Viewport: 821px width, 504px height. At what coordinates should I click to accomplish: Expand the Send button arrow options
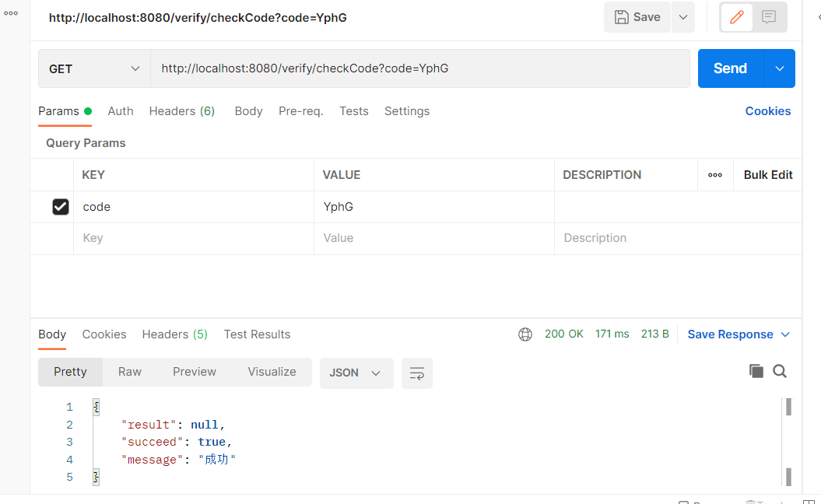pos(780,68)
